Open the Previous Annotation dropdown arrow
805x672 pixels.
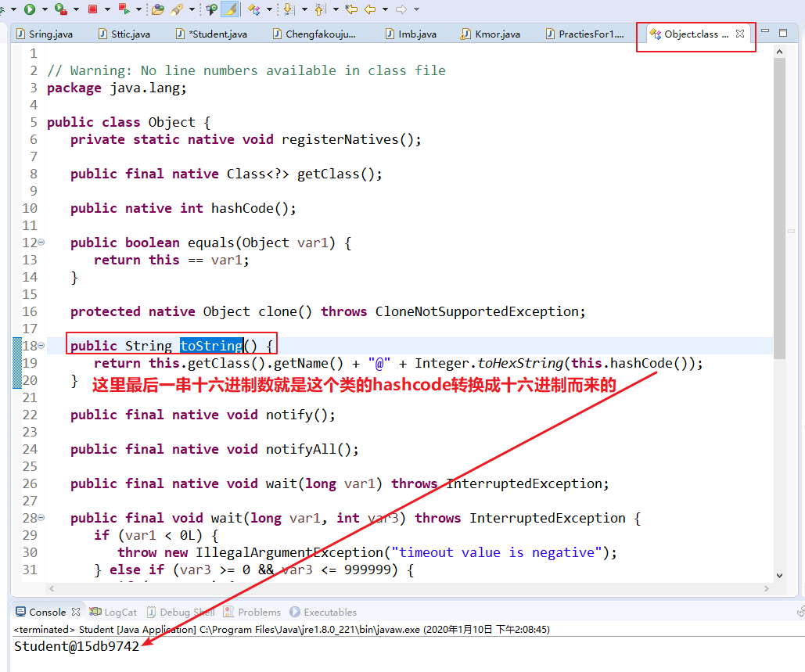pos(336,9)
